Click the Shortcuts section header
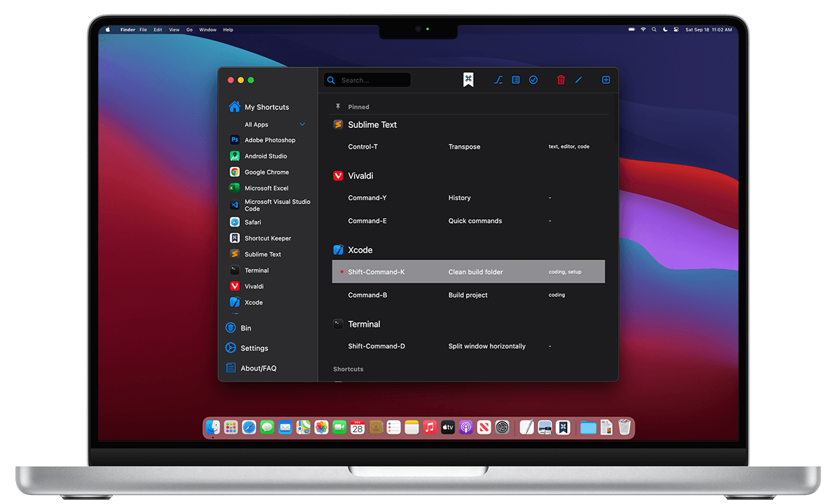 coord(348,368)
